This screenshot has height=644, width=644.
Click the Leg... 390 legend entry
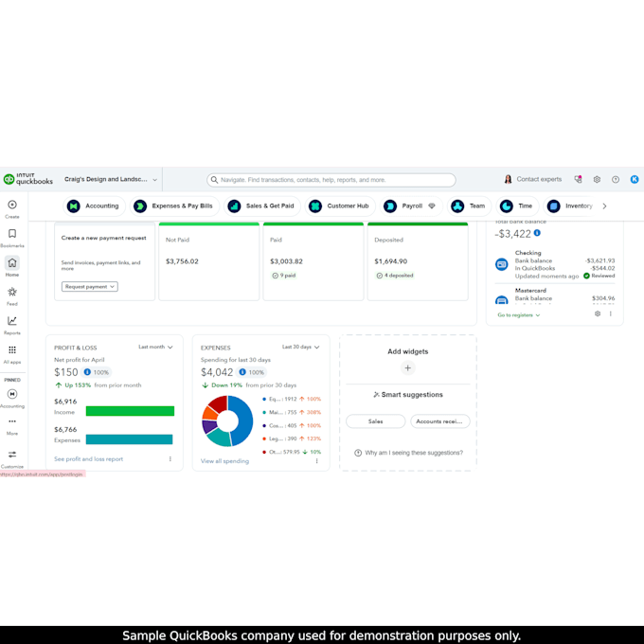[292, 438]
